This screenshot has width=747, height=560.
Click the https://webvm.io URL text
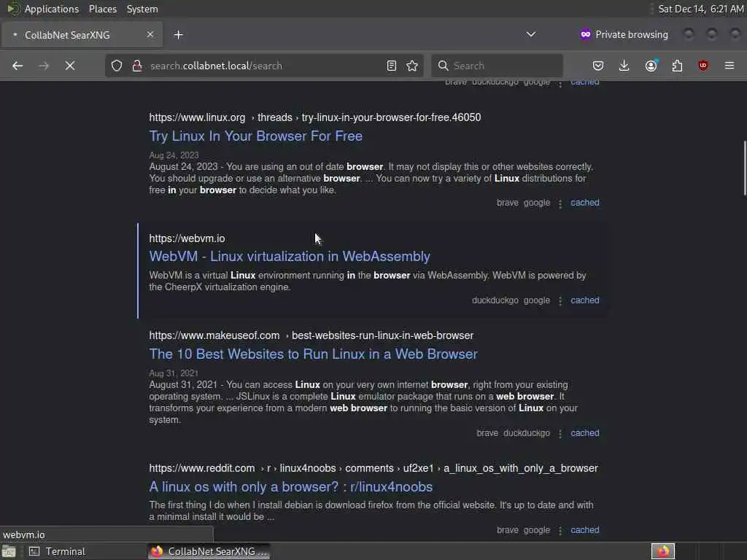pos(187,238)
